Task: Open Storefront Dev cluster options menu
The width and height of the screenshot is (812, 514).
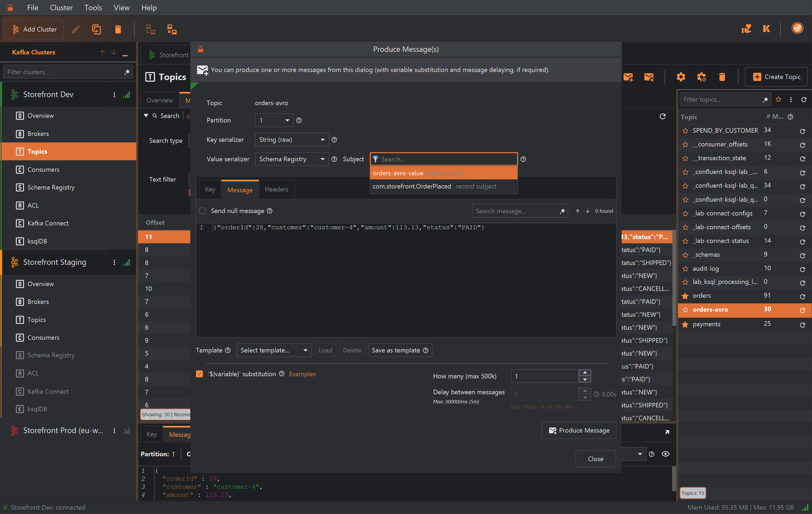Action: pyautogui.click(x=114, y=95)
